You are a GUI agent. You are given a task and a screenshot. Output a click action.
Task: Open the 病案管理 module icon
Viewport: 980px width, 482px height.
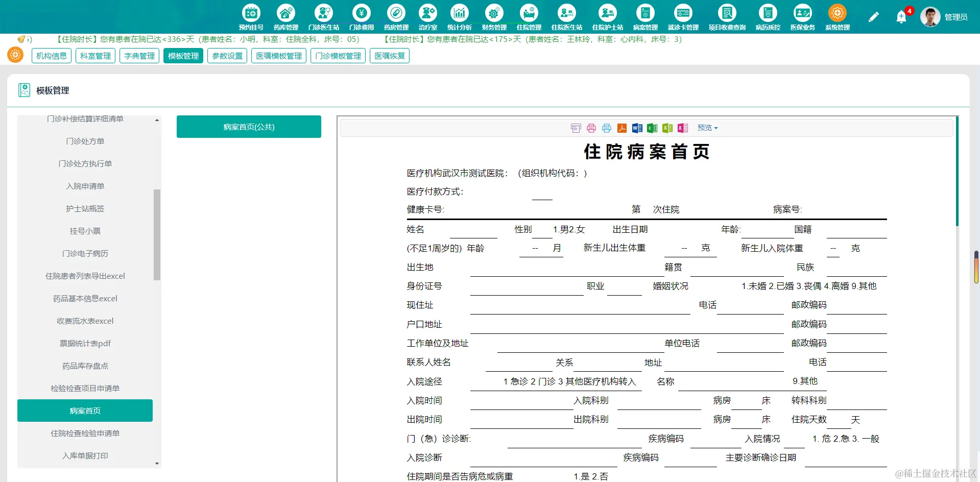pos(644,16)
